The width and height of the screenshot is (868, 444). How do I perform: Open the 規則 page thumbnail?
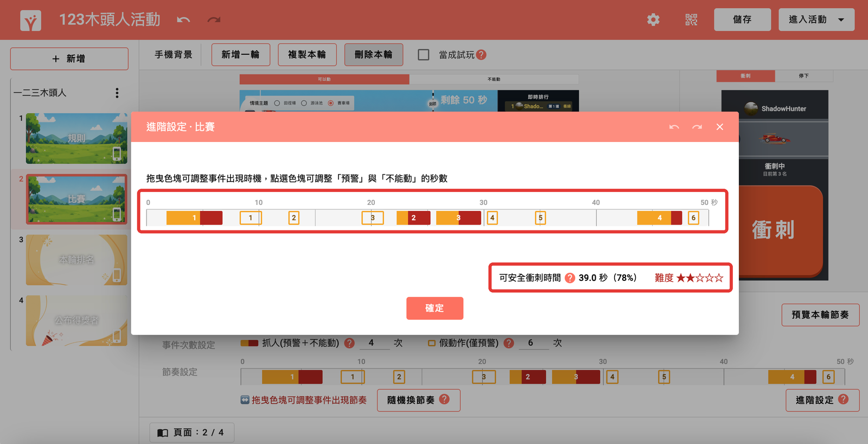point(76,138)
